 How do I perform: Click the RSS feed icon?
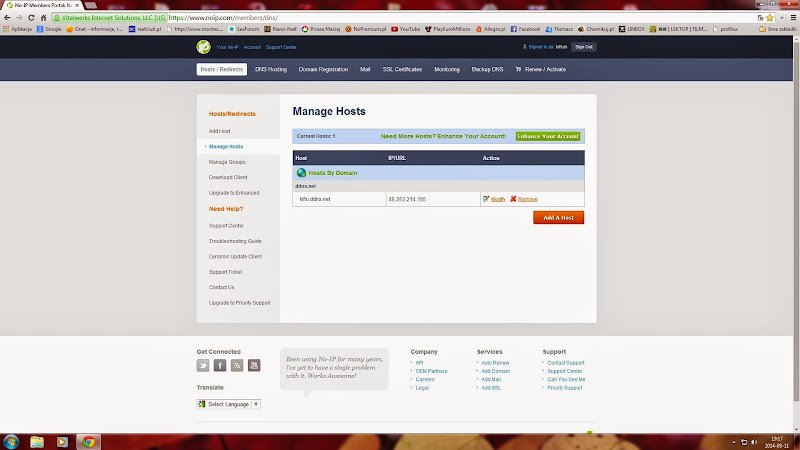(237, 365)
